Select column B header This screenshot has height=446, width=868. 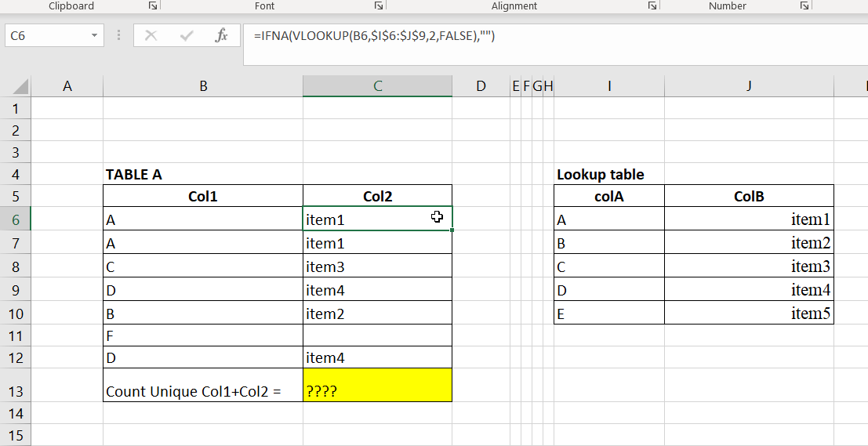203,86
